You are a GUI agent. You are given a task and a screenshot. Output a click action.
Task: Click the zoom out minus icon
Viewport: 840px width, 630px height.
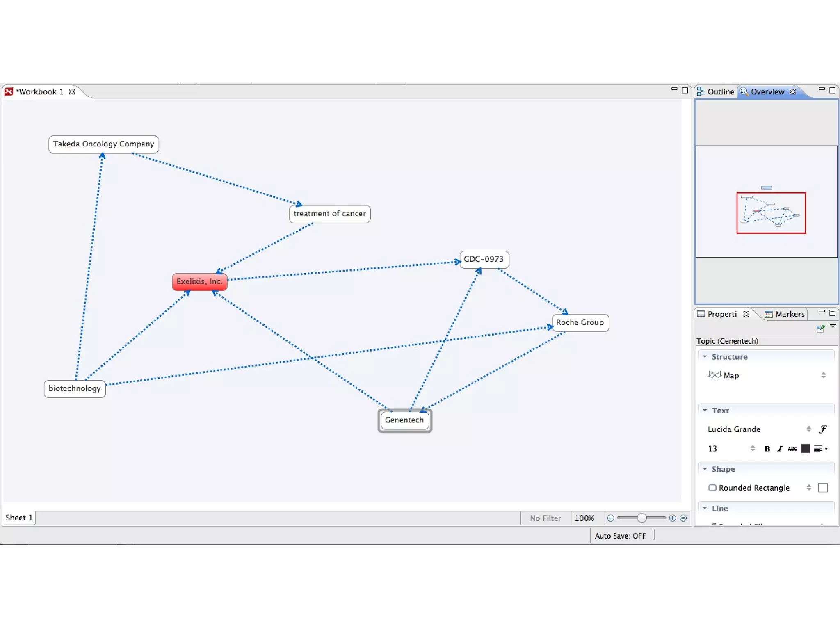point(610,518)
